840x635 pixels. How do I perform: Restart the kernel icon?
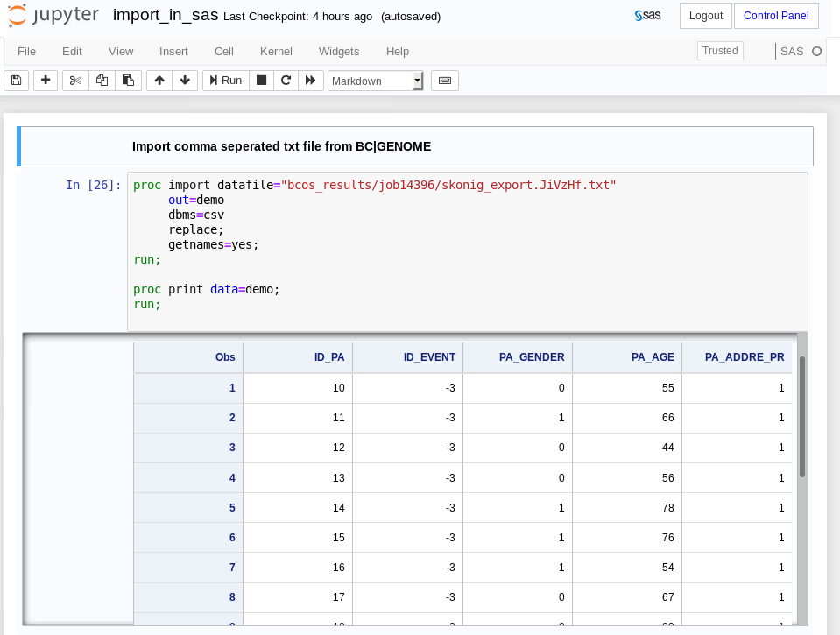pyautogui.click(x=286, y=81)
